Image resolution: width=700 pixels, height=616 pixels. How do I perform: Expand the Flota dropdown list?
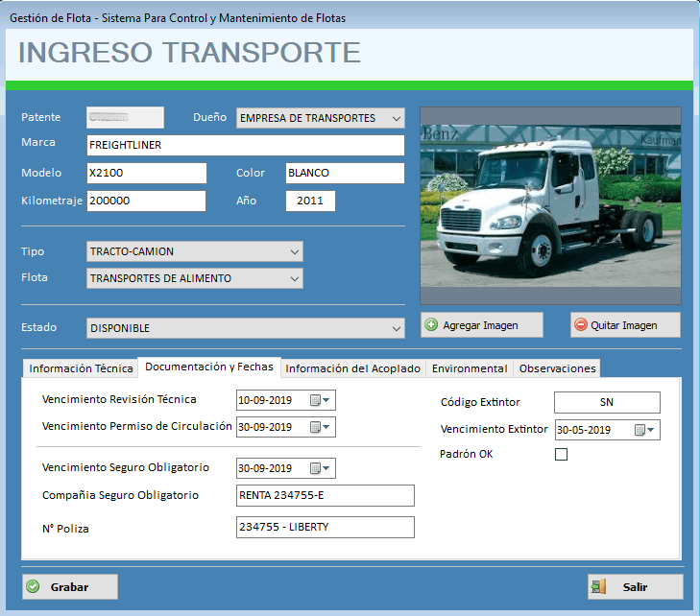295,279
